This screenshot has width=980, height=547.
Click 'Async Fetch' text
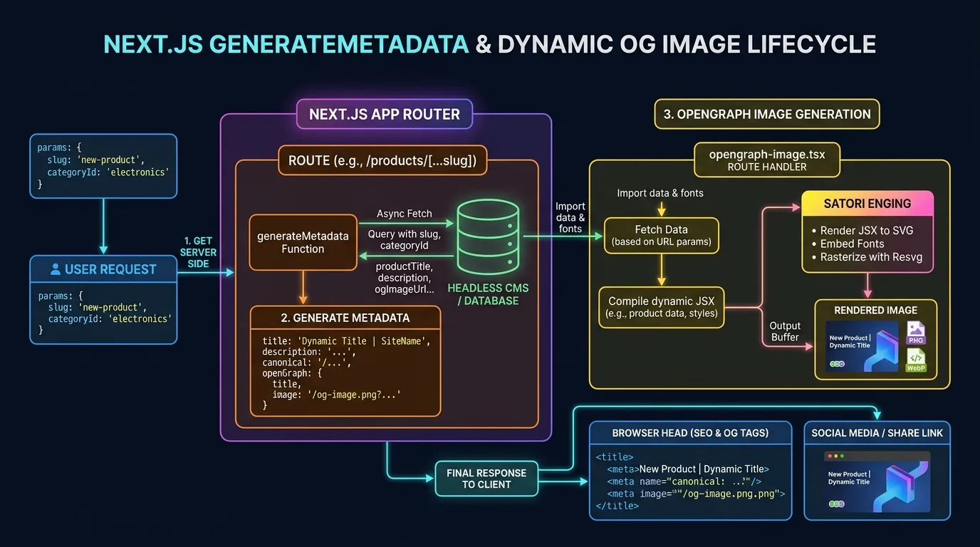pyautogui.click(x=405, y=214)
